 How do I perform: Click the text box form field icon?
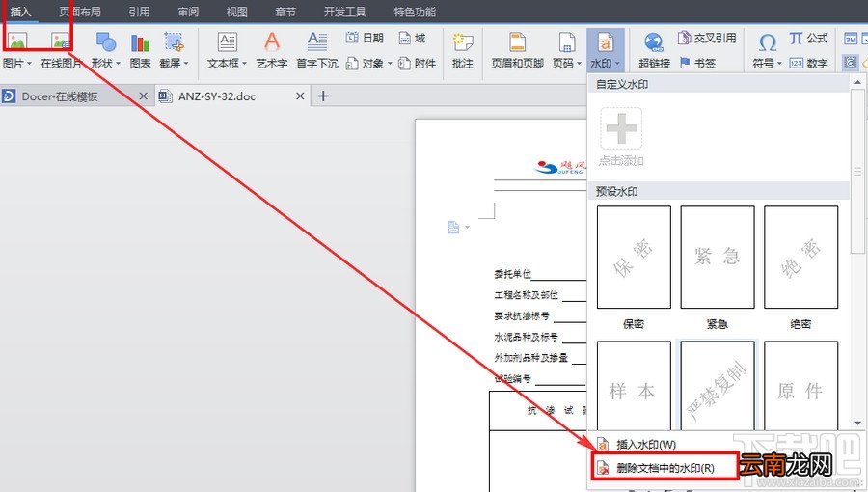tap(851, 39)
